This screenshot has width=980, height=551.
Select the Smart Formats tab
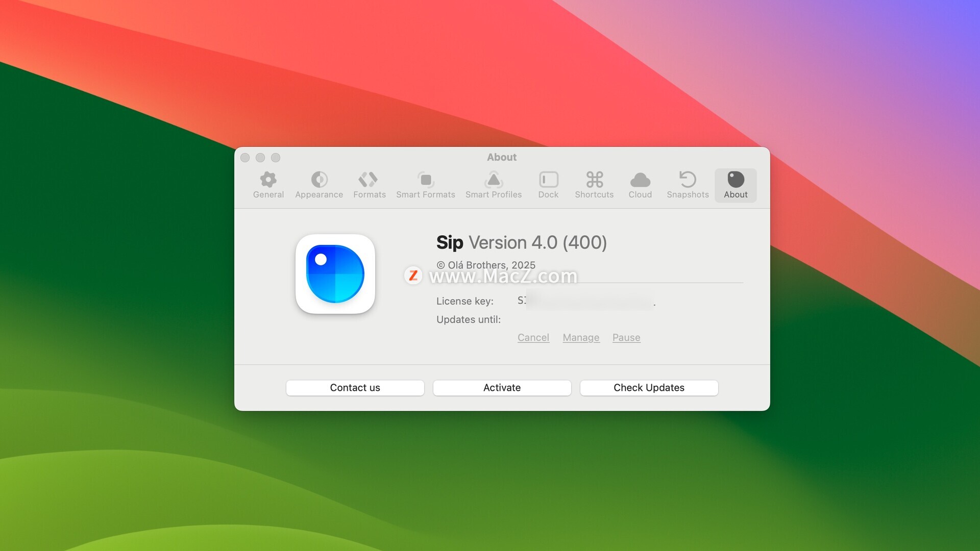(x=425, y=185)
